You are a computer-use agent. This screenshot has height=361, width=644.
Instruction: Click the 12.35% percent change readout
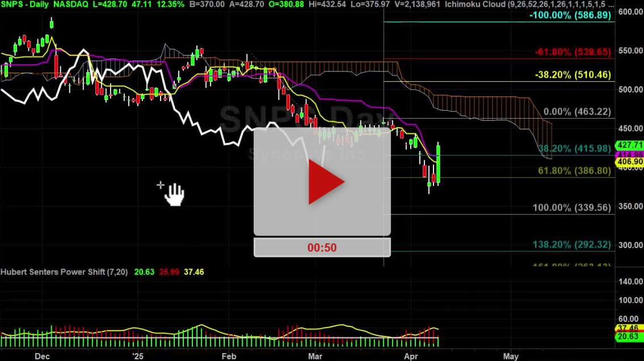pos(170,5)
